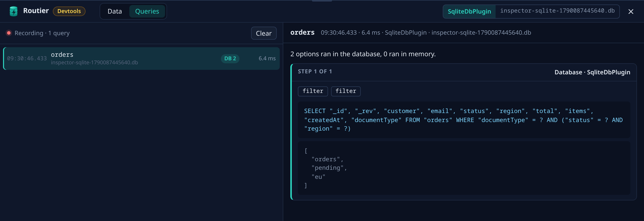Viewport: 644px width, 221px height.
Task: Click the "eu" parameter value
Action: click(x=318, y=177)
